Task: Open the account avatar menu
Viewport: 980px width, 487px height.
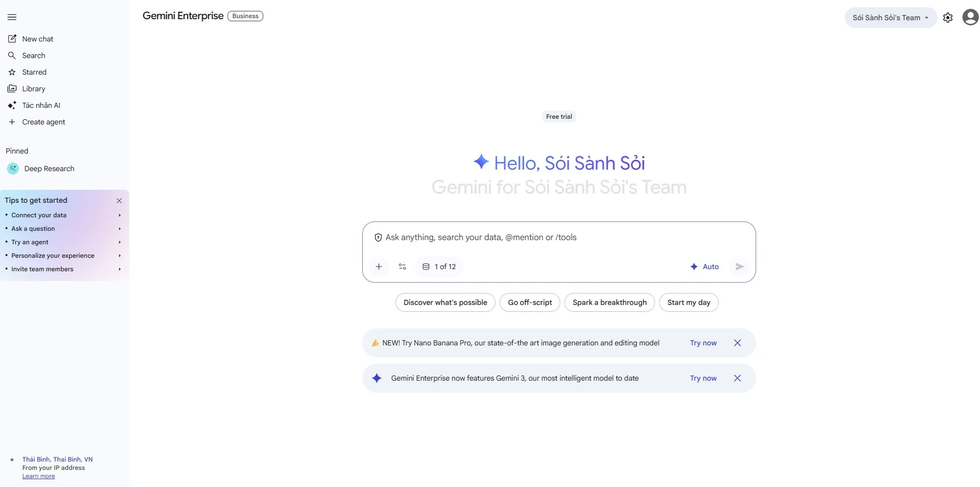Action: [970, 17]
